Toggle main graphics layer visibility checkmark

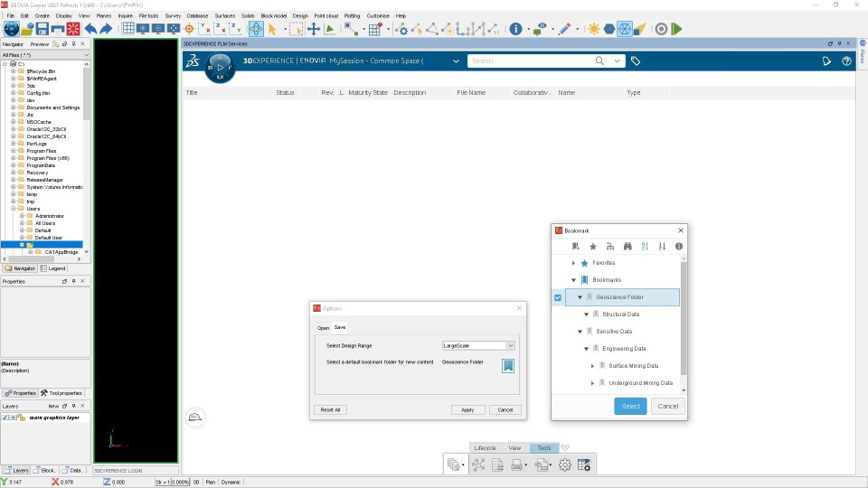coord(5,418)
